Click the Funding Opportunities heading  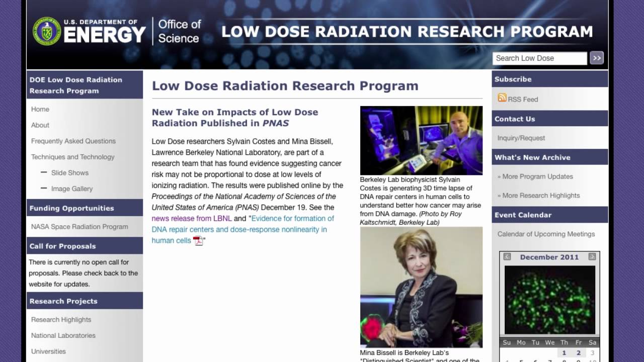[x=85, y=208]
